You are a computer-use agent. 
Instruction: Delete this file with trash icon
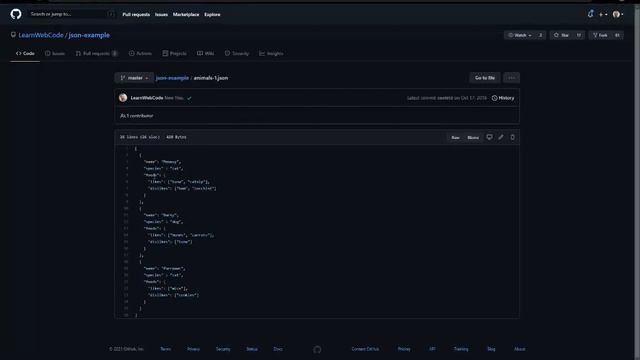(512, 137)
